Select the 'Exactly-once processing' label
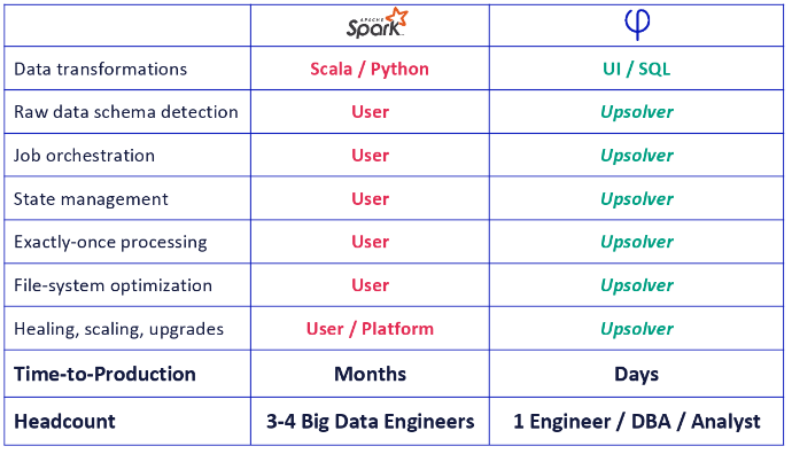 click(111, 242)
